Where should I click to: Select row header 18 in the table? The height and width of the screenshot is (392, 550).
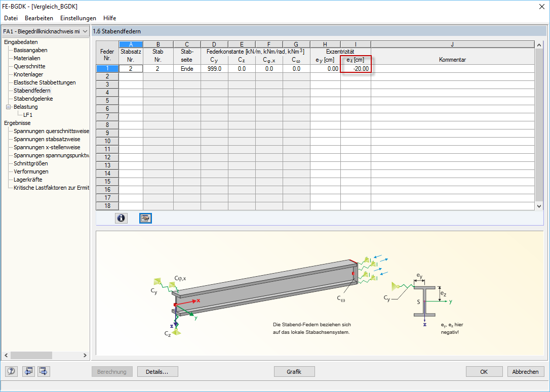tap(107, 206)
